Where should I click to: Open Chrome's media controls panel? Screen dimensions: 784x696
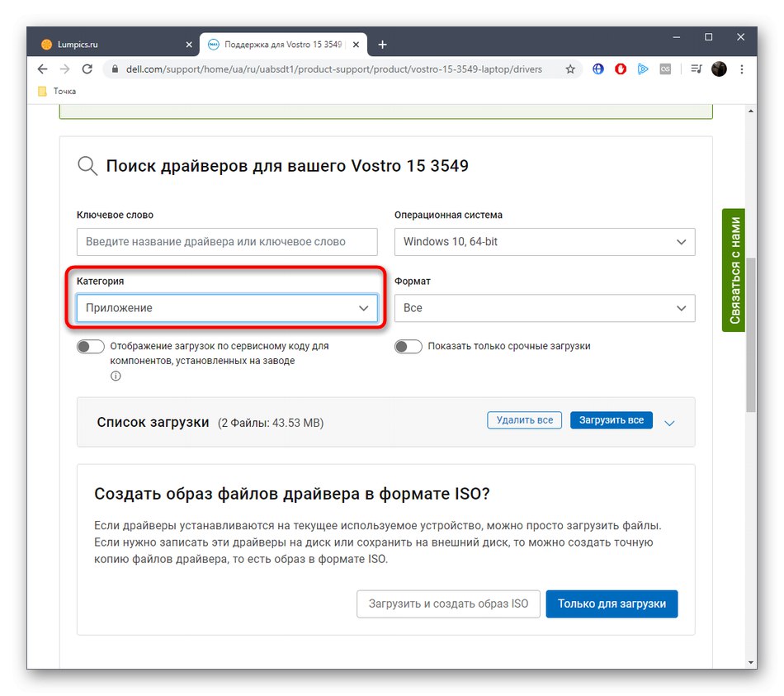[x=694, y=69]
